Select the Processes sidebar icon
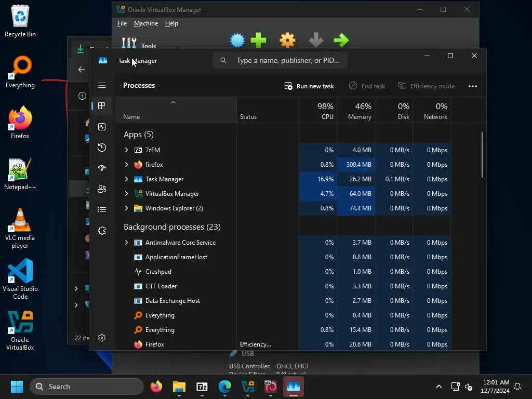532x399 pixels. pyautogui.click(x=101, y=106)
